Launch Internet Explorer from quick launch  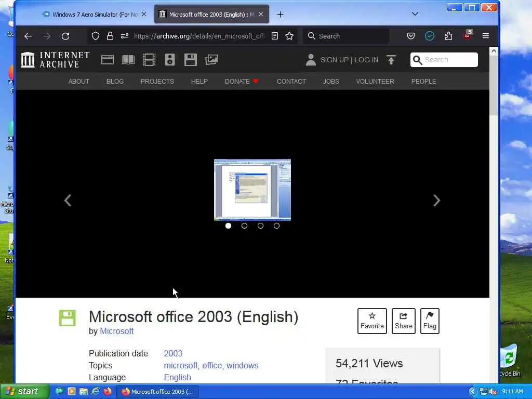96,392
